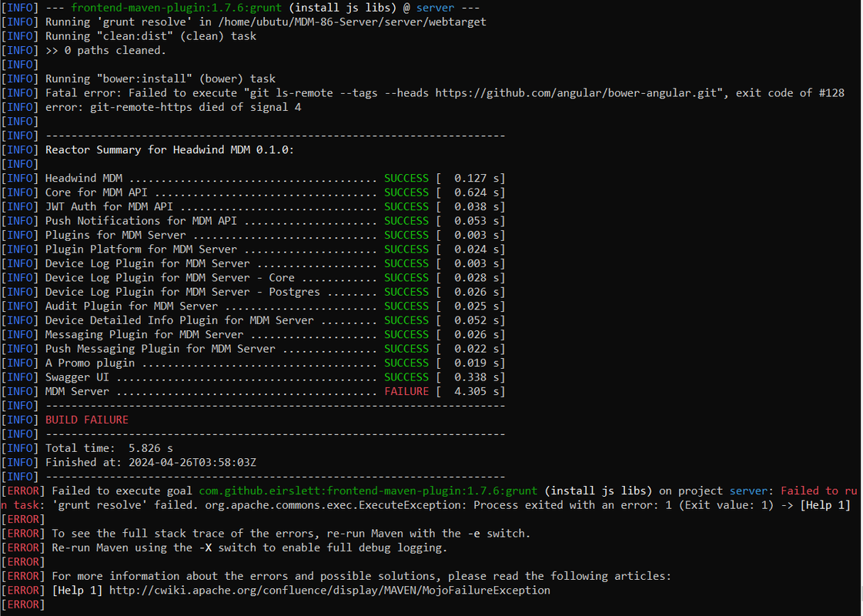Image resolution: width=863 pixels, height=616 pixels.
Task: Click the bower-angular.git GitHub URL
Action: 577,93
